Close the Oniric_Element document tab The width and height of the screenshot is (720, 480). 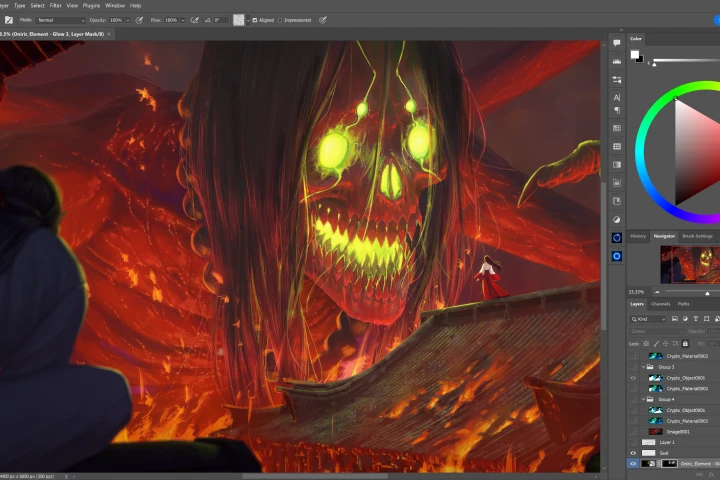click(109, 34)
